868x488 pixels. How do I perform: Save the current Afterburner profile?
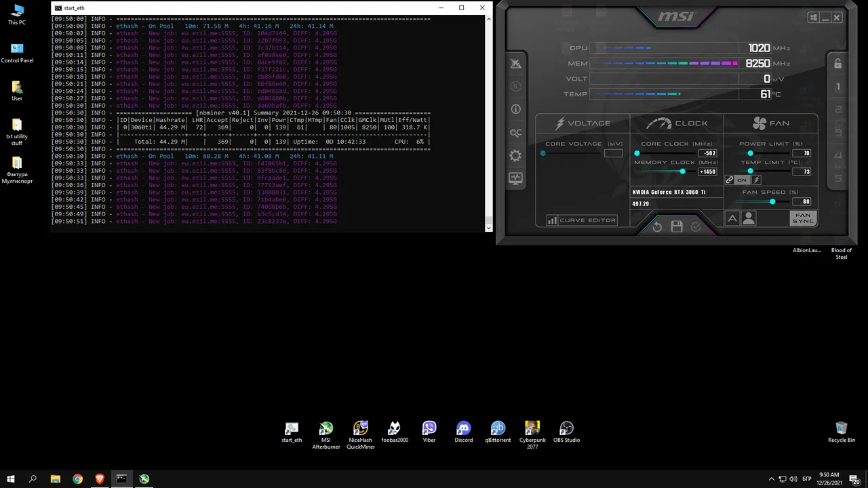676,227
